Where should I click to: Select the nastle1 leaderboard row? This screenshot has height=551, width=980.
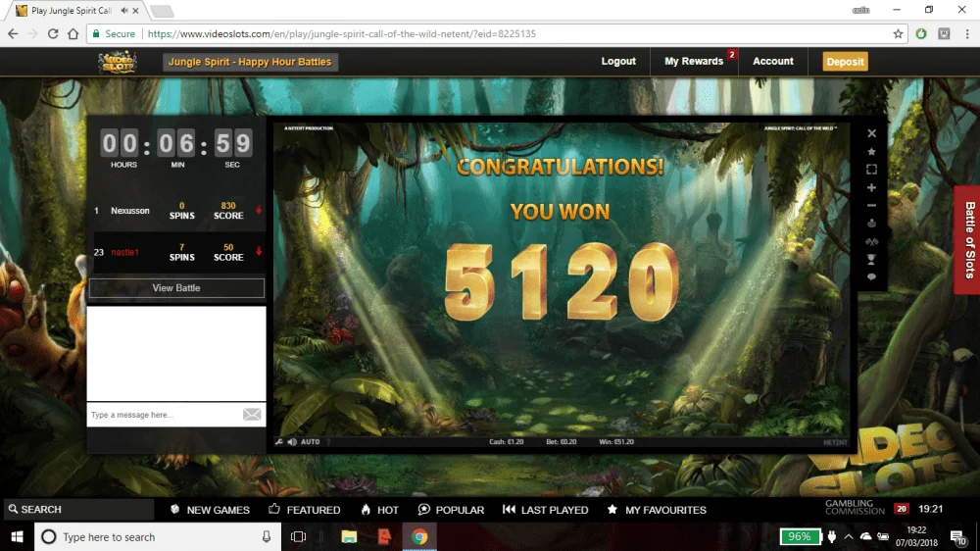click(177, 252)
